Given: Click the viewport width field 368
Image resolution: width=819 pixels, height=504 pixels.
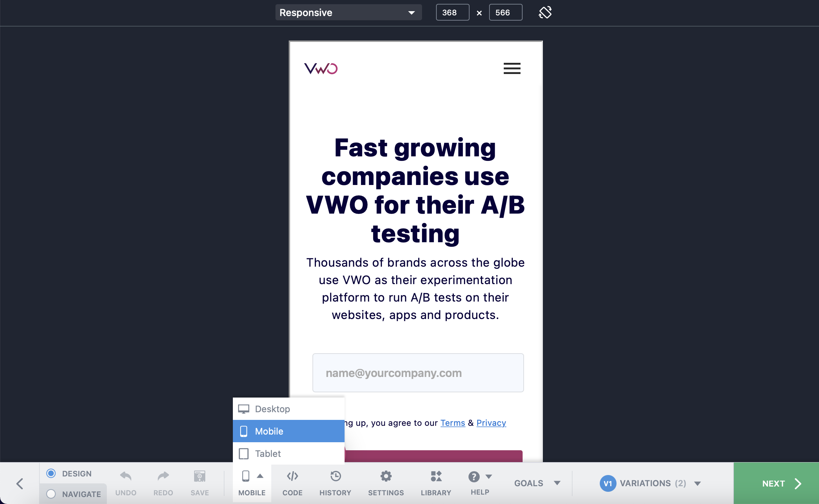Looking at the screenshot, I should tap(452, 13).
